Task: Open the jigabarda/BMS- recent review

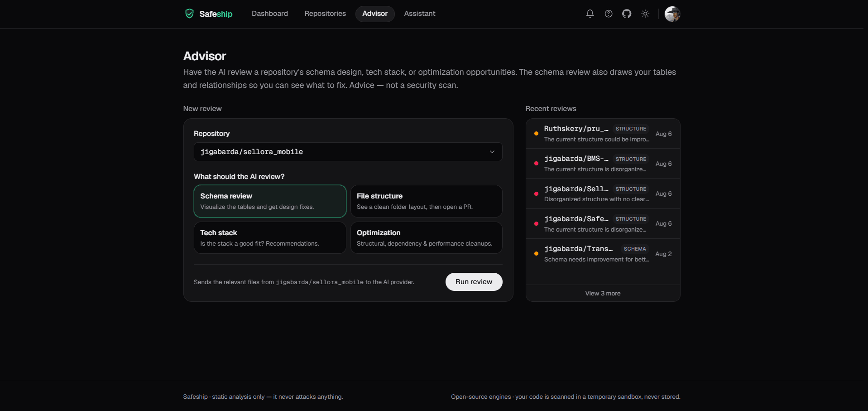Action: [603, 164]
